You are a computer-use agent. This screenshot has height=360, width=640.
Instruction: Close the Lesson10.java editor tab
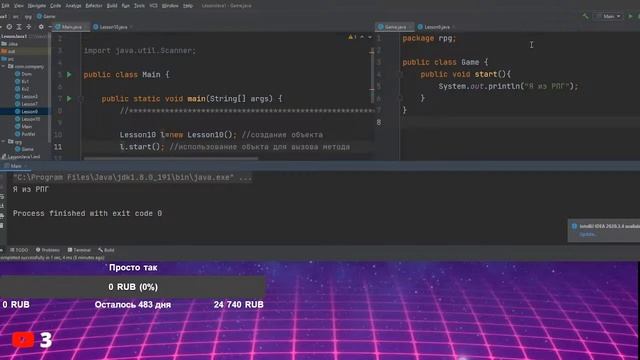tap(131, 27)
